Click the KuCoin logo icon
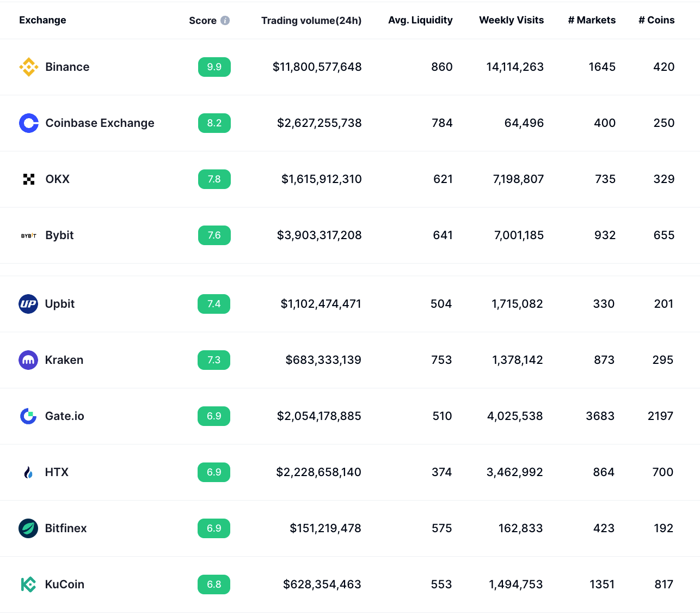The width and height of the screenshot is (700, 615). [x=28, y=584]
